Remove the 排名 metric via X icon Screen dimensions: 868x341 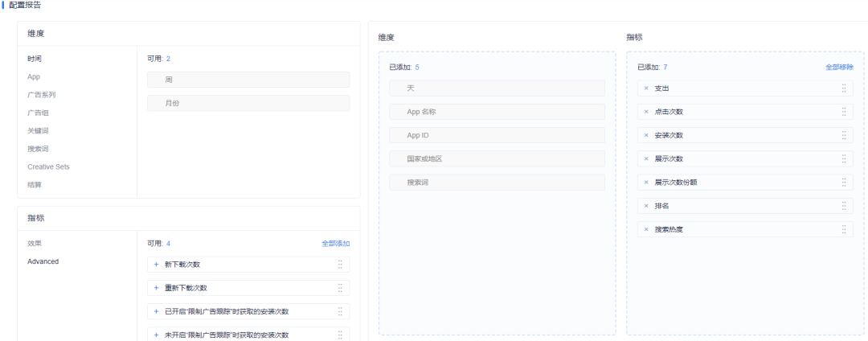coord(645,206)
